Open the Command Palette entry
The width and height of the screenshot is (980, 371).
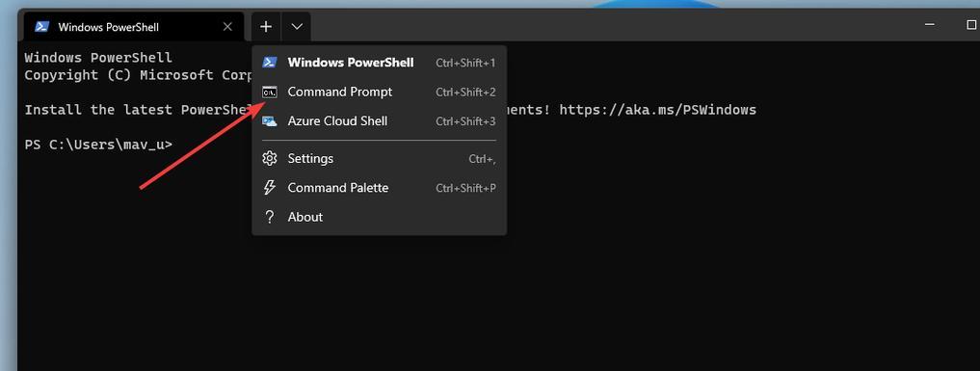379,187
